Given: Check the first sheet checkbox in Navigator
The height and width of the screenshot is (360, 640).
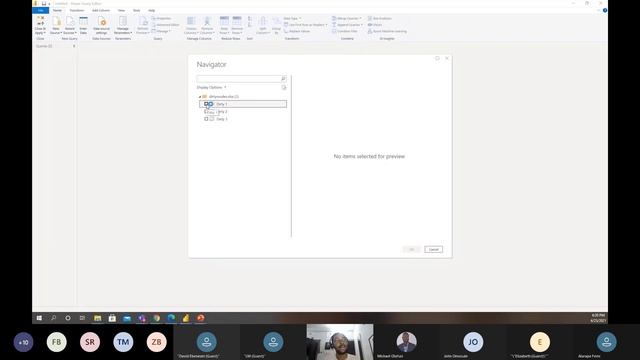Looking at the screenshot, I should point(206,104).
